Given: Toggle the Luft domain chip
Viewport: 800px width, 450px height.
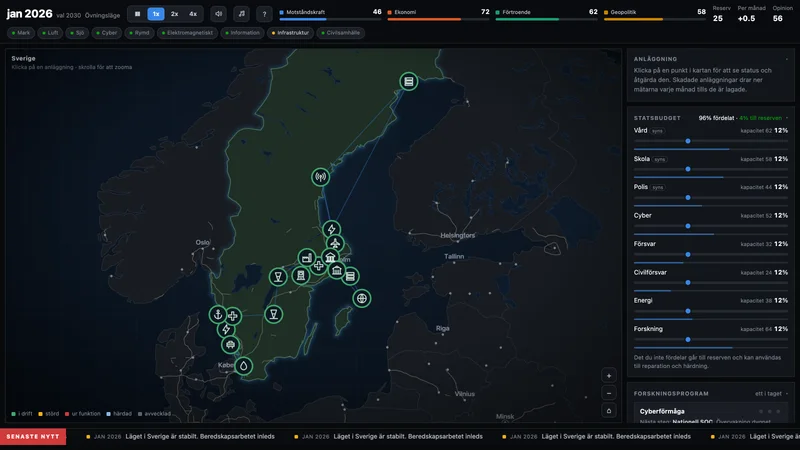Looking at the screenshot, I should (x=50, y=33).
